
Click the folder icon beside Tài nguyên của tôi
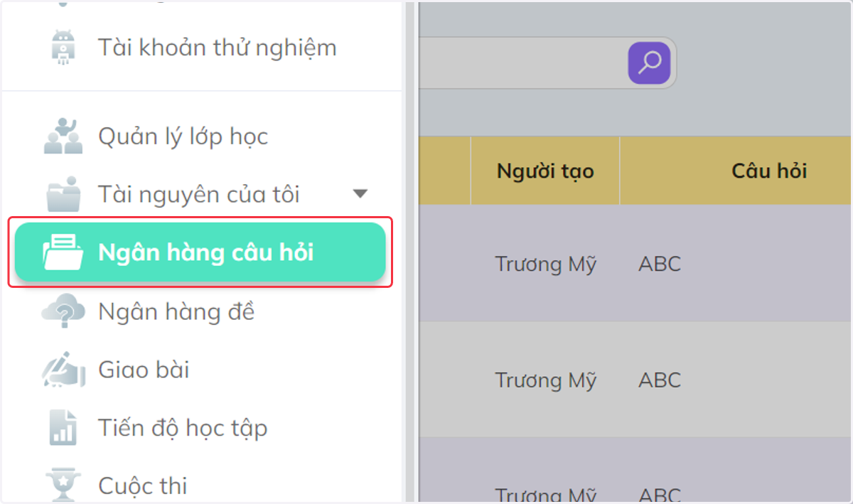coord(64,194)
